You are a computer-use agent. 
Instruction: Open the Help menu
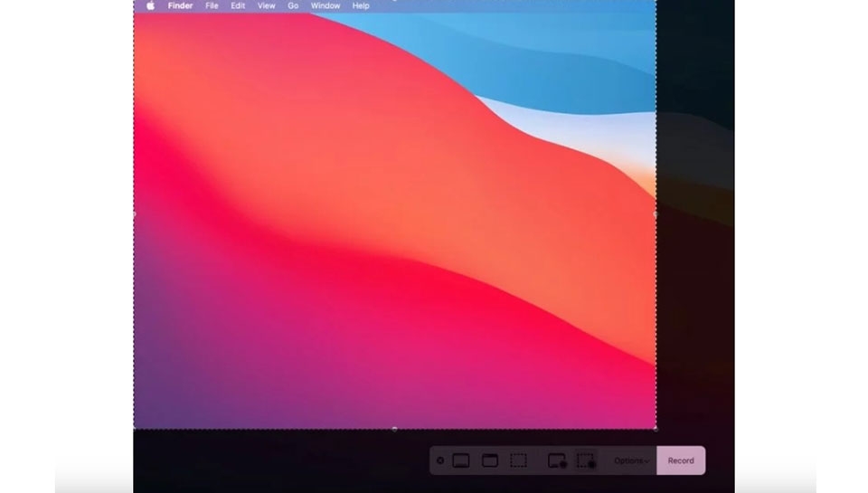361,5
